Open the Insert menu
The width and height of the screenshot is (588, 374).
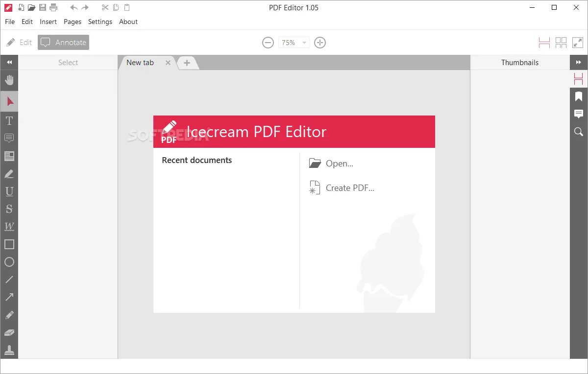tap(49, 22)
